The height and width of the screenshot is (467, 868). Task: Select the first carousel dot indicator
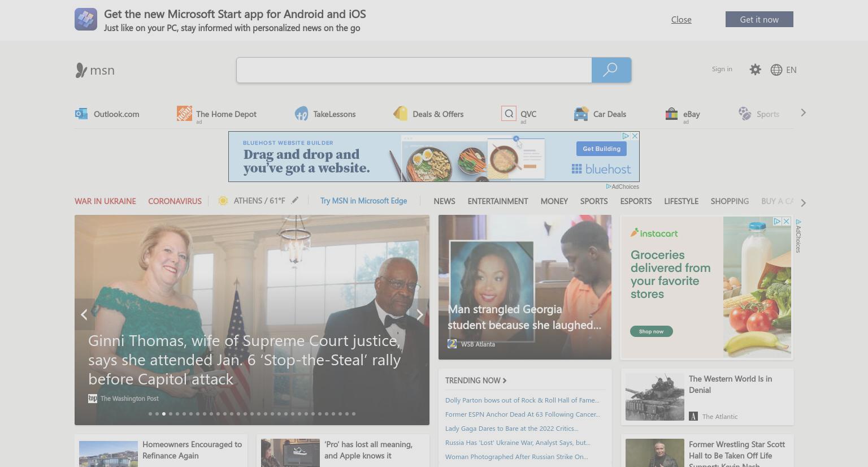pyautogui.click(x=150, y=414)
